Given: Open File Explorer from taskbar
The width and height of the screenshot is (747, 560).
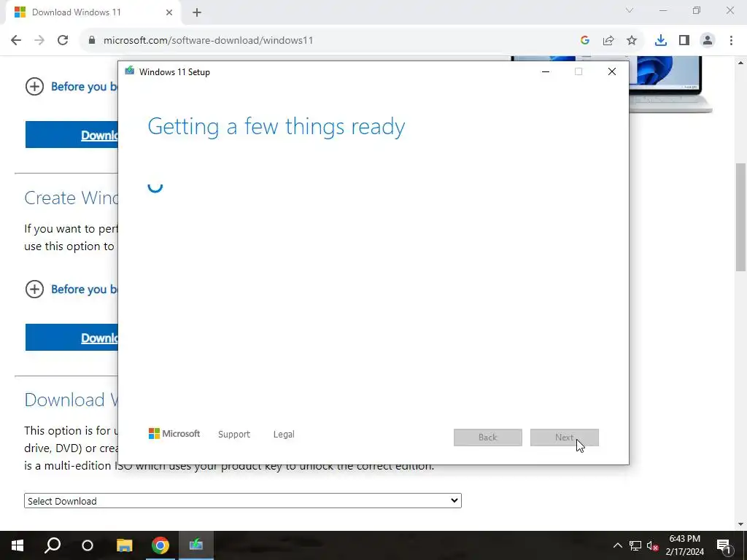Looking at the screenshot, I should pos(124,545).
